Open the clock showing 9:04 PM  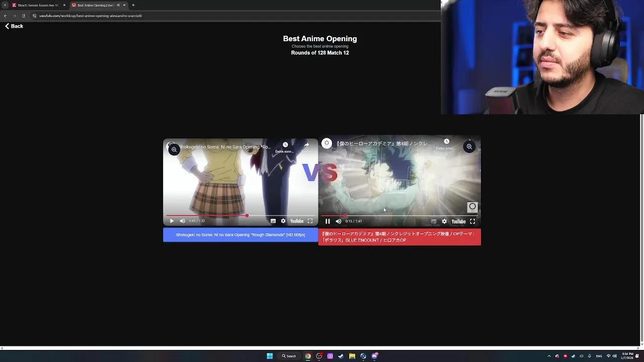[627, 356]
